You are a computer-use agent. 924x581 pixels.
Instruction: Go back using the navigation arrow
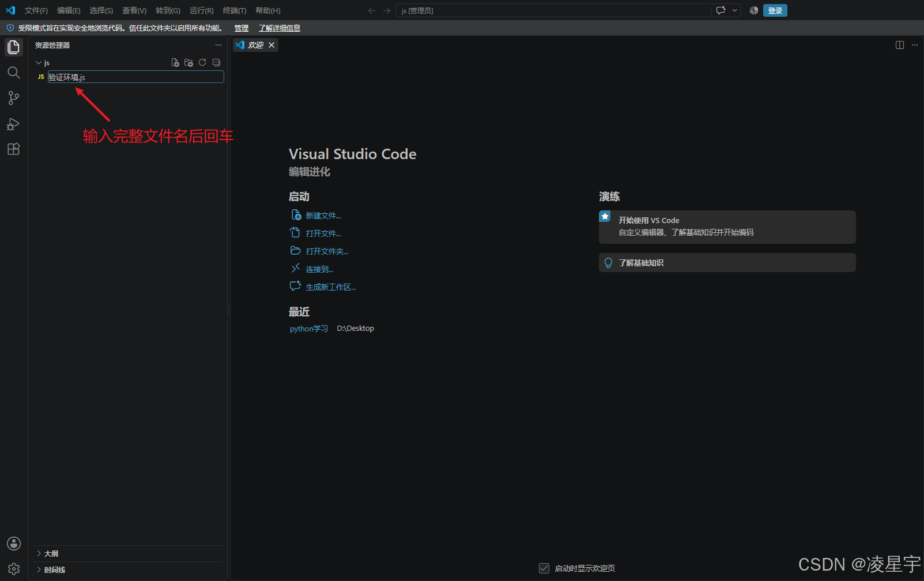point(372,10)
